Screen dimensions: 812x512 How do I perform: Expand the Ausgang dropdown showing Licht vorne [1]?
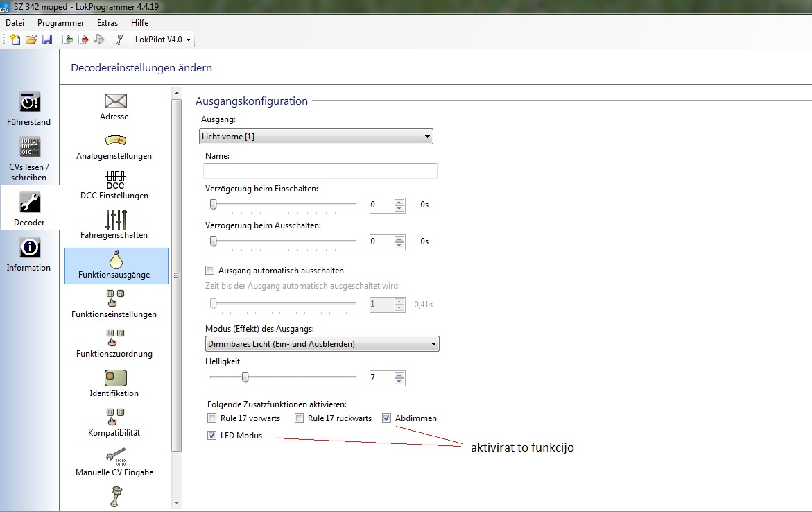pyautogui.click(x=316, y=136)
